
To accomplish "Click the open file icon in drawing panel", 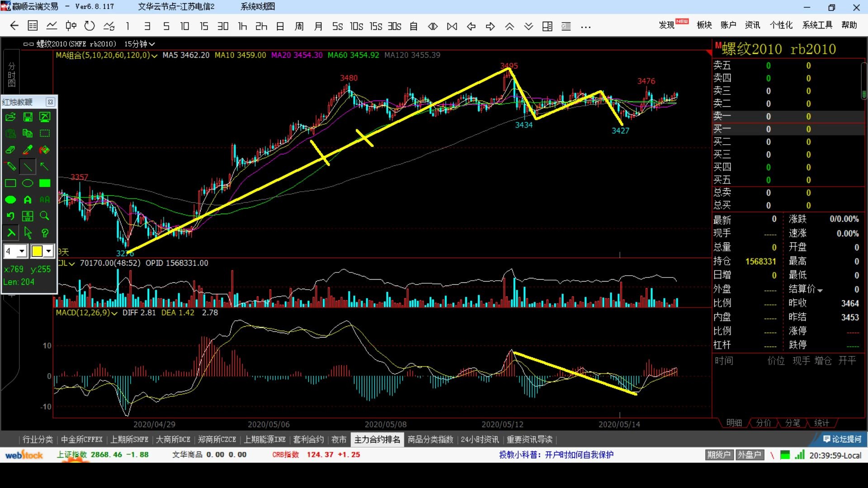I will [x=10, y=117].
